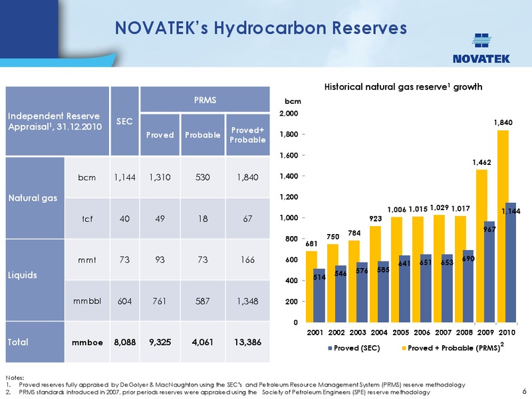Viewport: 532px width, 399px height.
Task: Click the 93 table cell
Action: 160,260
